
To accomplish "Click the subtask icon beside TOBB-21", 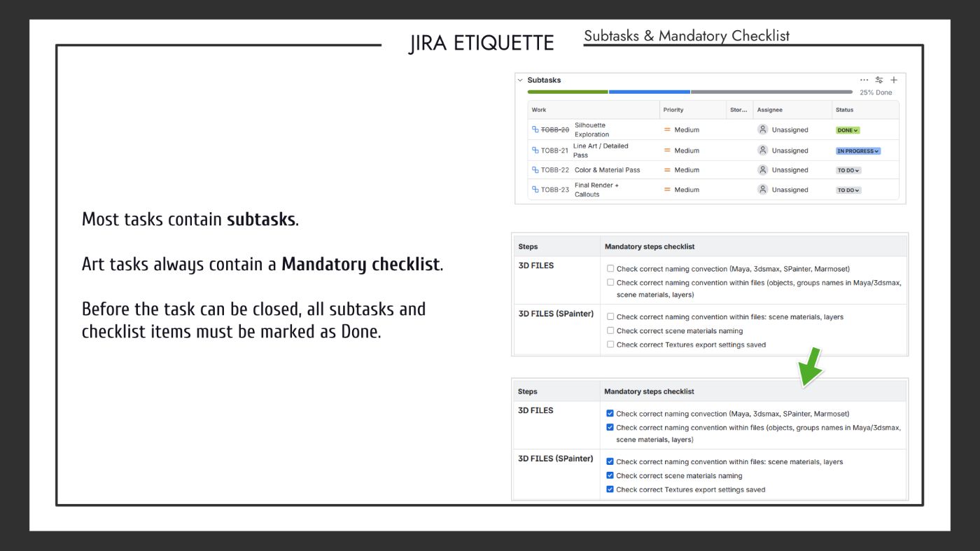I will (x=535, y=151).
